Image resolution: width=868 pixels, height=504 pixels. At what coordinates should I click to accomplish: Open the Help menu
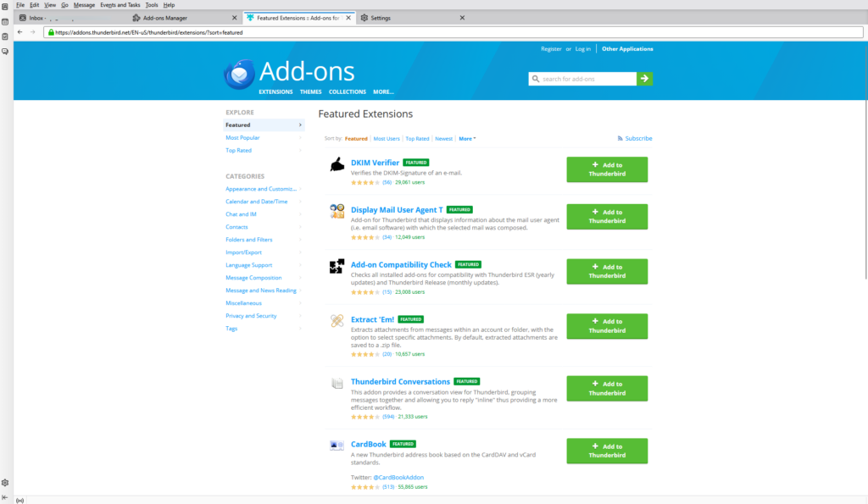click(x=169, y=5)
